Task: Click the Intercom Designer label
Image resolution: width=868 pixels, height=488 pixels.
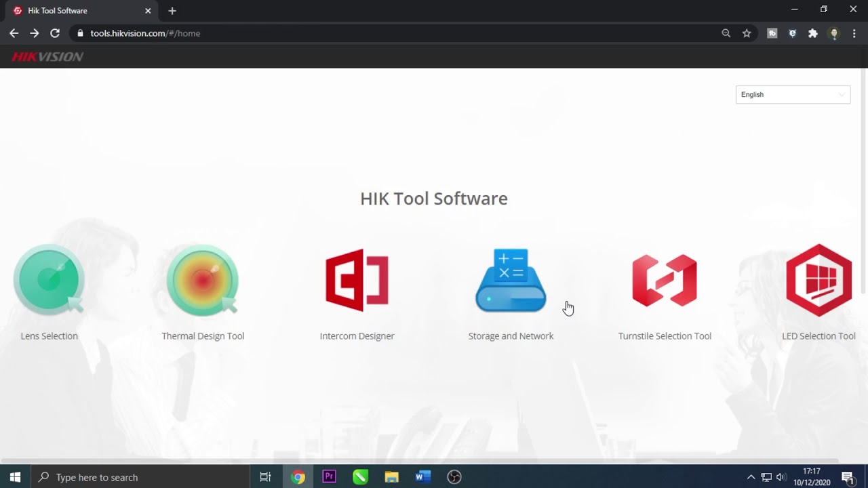Action: [357, 336]
